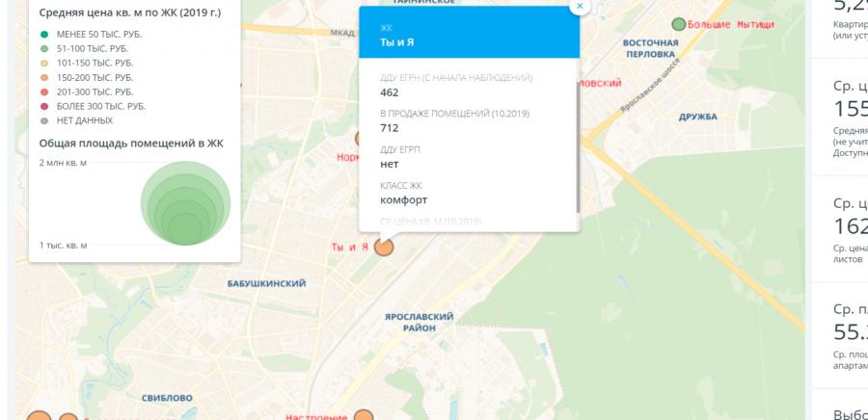Click the green area circles size legend
Viewport: 868px width, 420px height.
point(185,203)
